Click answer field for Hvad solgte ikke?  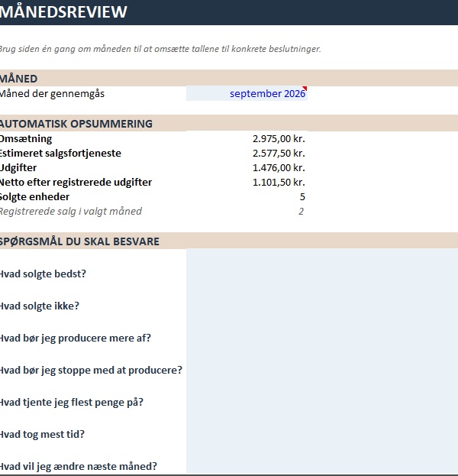point(322,306)
